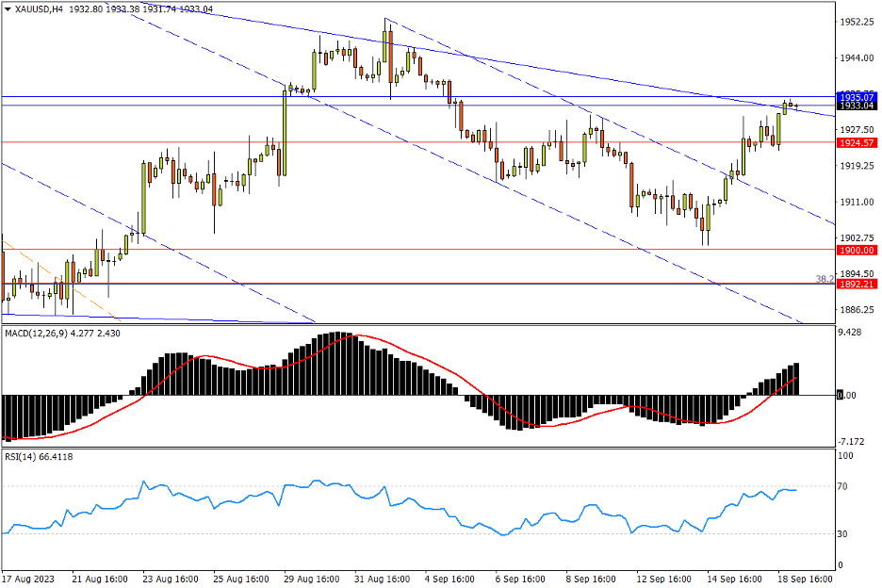Click the red 1900.00 level label
The width and height of the screenshot is (882, 588).
click(x=857, y=250)
